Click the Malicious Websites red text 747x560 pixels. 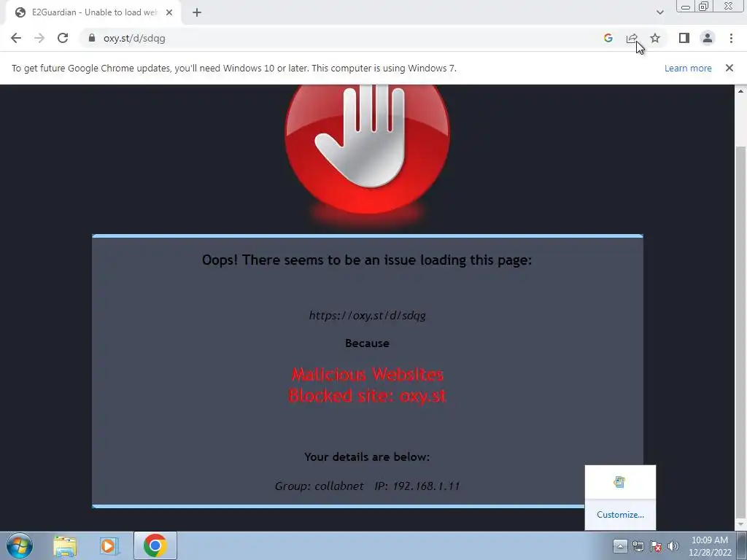(368, 374)
